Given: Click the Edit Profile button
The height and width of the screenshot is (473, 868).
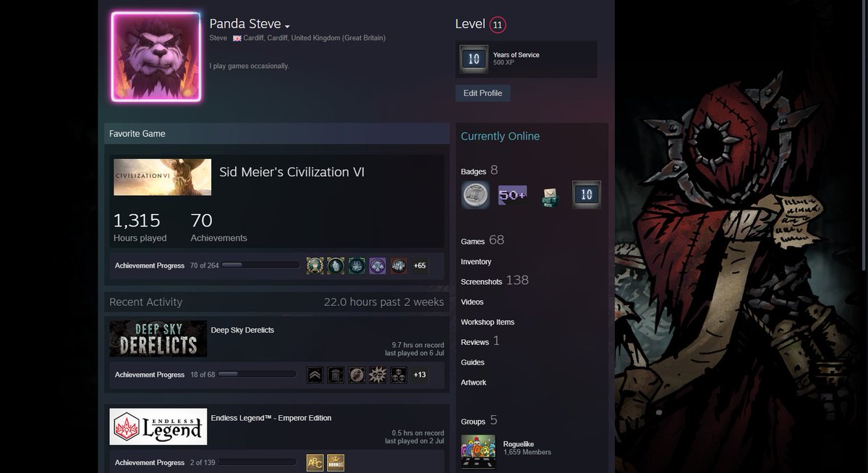Looking at the screenshot, I should click(x=482, y=93).
